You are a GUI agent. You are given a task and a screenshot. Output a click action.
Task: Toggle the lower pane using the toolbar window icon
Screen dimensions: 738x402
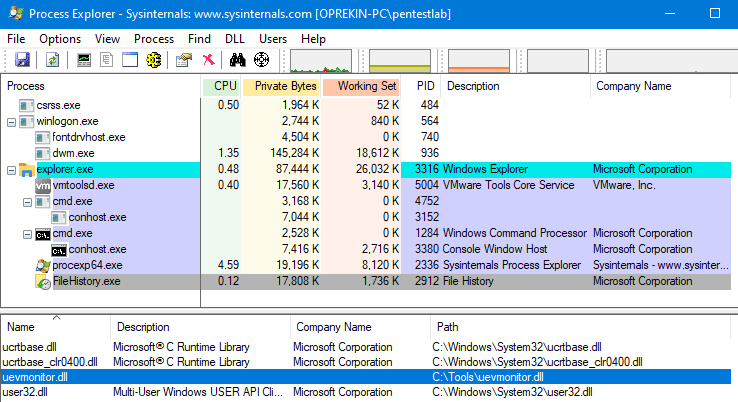pos(129,60)
